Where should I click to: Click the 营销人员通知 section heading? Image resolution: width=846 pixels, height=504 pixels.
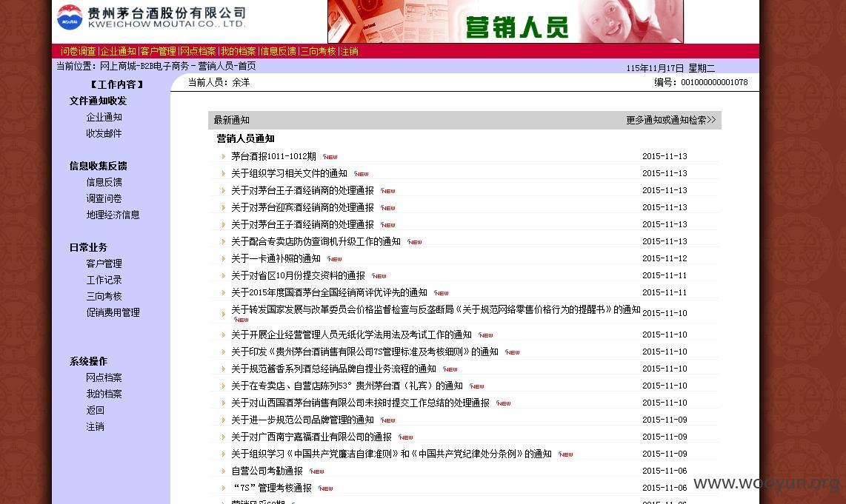245,139
